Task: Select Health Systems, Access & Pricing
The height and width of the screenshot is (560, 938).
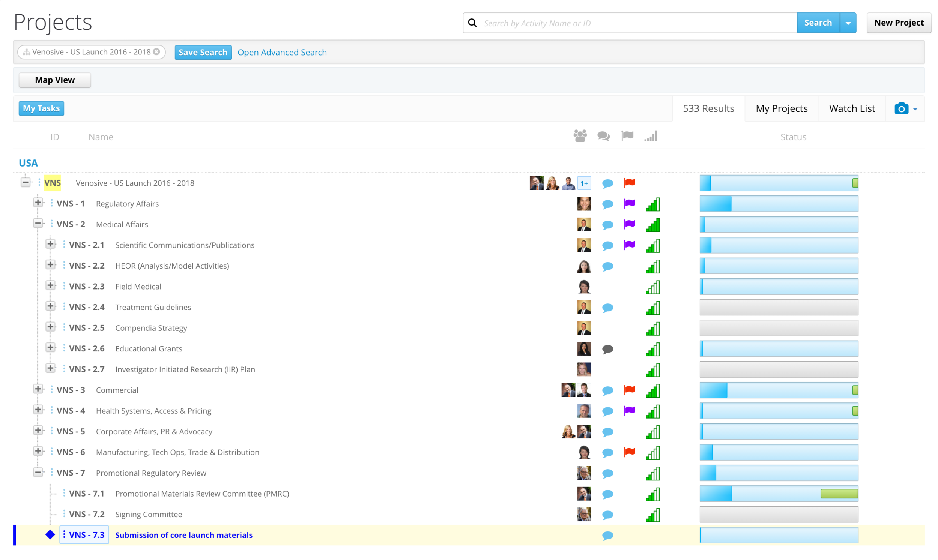Action: click(x=153, y=411)
